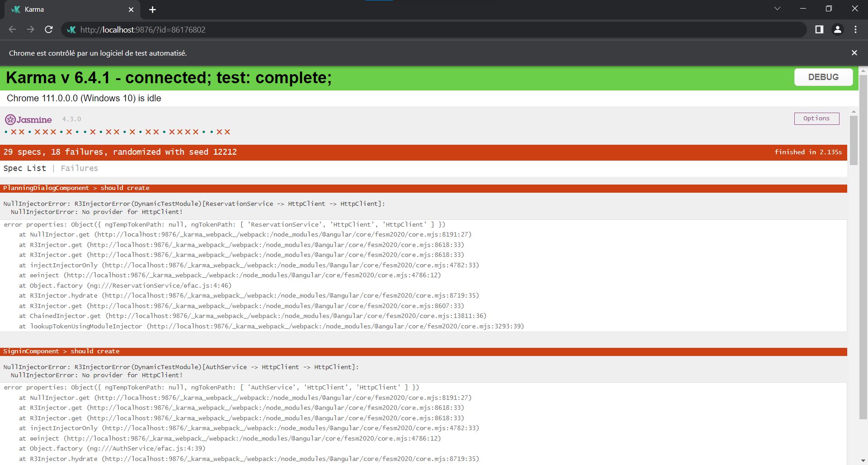This screenshot has height=465, width=868.
Task: Close the Karma tab
Action: coord(131,9)
